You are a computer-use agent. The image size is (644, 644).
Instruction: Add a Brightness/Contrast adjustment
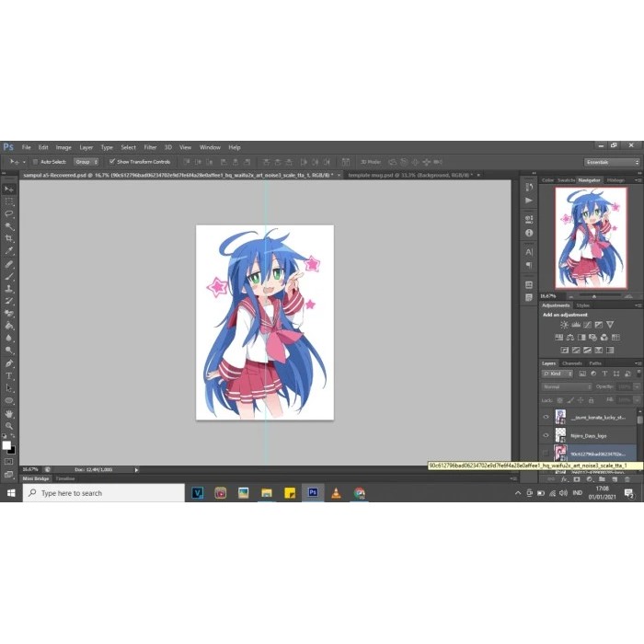(x=564, y=325)
